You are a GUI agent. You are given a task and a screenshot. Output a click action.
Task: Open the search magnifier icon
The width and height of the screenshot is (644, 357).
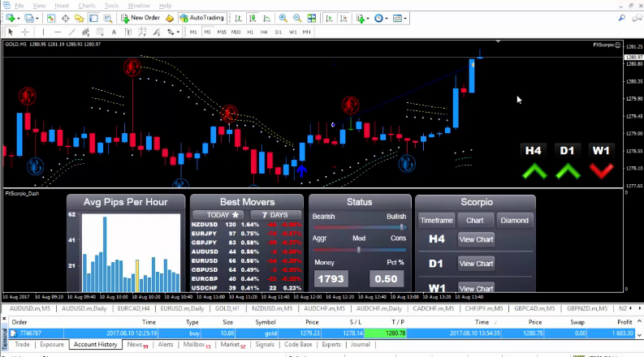(x=622, y=18)
